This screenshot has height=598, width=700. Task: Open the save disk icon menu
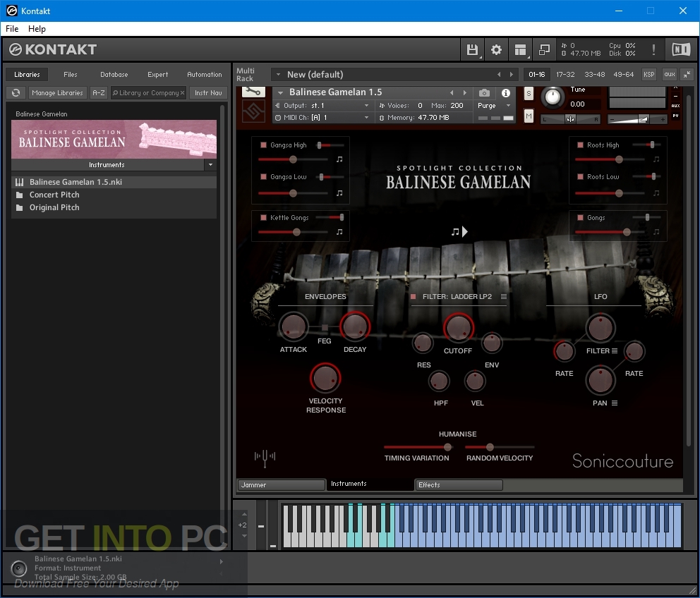click(x=472, y=49)
